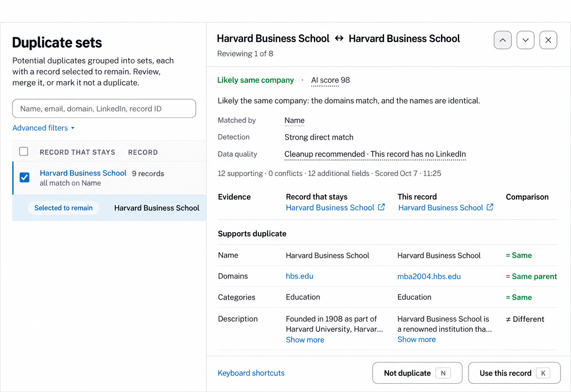Click the '9 records' count text

coord(148,173)
